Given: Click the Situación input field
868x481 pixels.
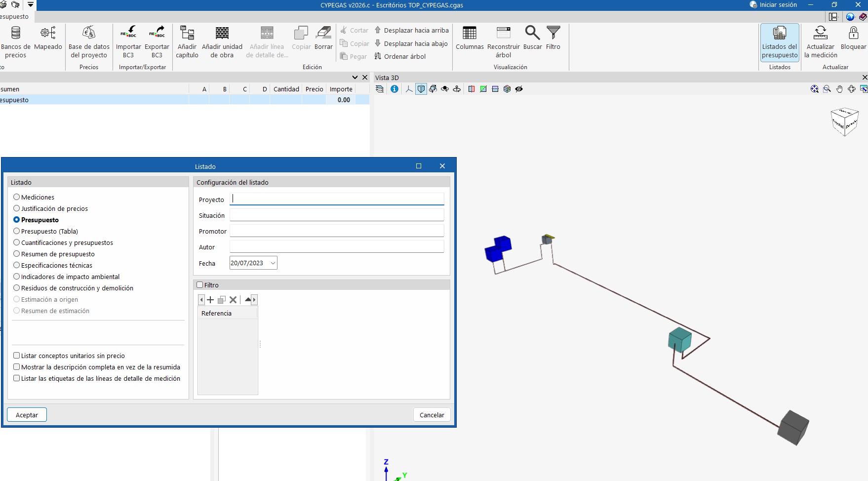Looking at the screenshot, I should 337,215.
